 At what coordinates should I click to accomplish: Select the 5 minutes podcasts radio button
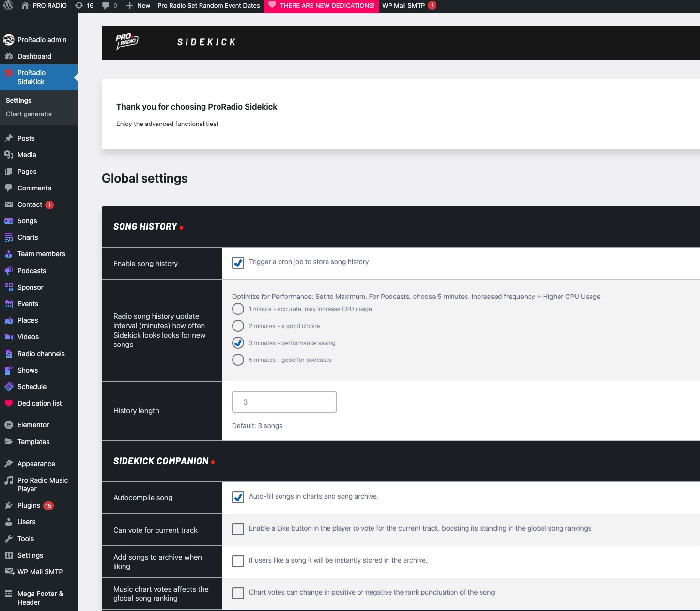pos(238,360)
